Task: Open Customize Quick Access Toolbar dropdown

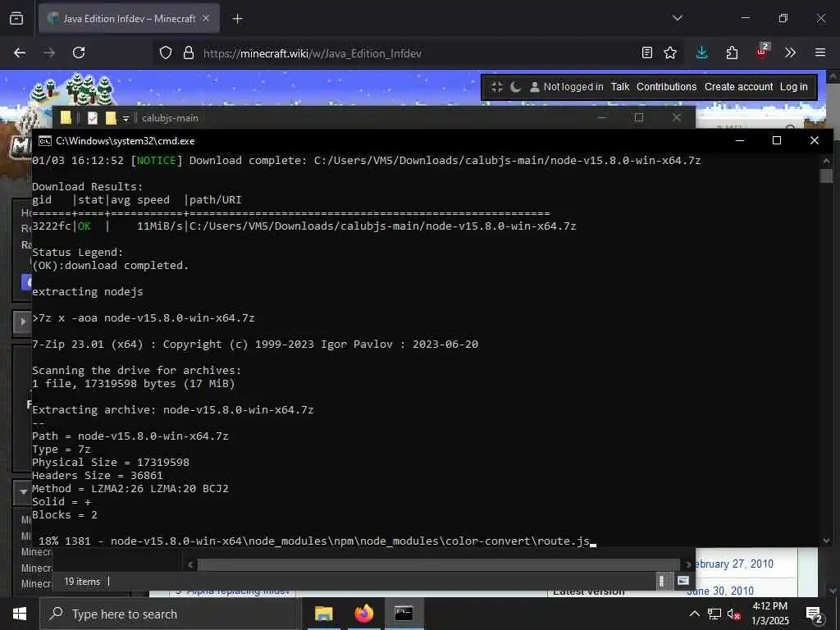Action: click(x=126, y=118)
